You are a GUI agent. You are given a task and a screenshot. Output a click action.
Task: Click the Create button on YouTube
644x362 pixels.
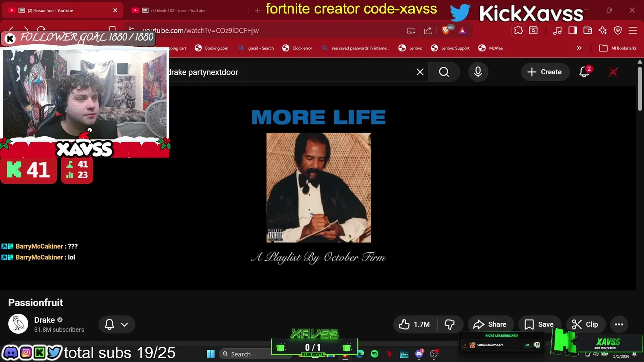coord(544,72)
